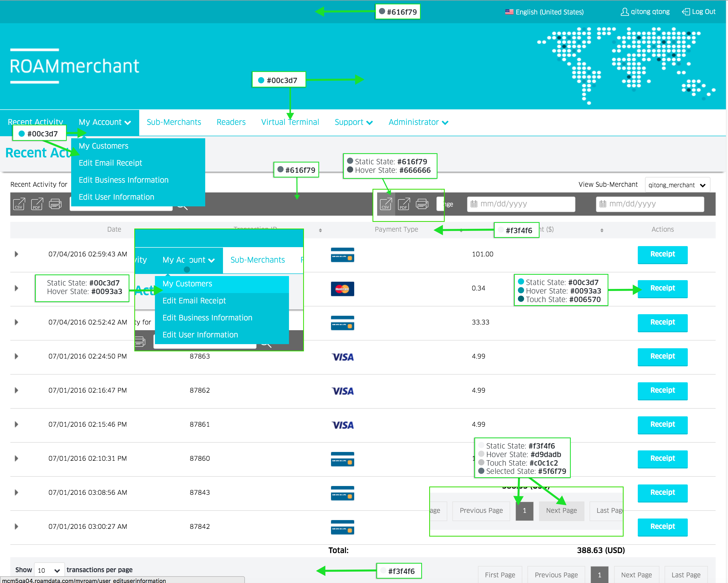Click Receipt button for transaction 87863
The width and height of the screenshot is (728, 583).
pos(663,357)
